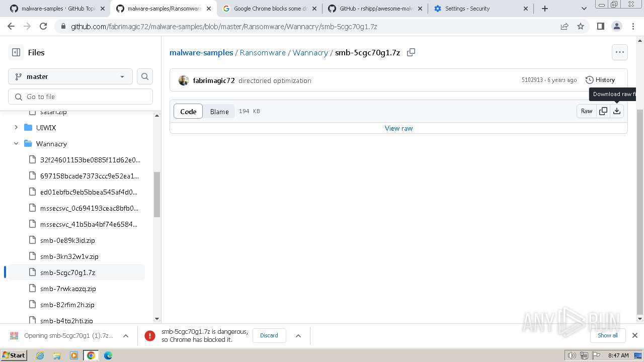
Task: Go forward in browser history
Action: click(x=27, y=26)
